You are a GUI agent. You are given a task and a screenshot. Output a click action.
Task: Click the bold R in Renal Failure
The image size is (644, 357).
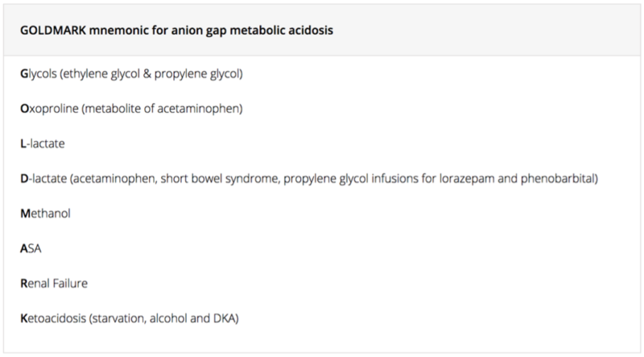24,284
